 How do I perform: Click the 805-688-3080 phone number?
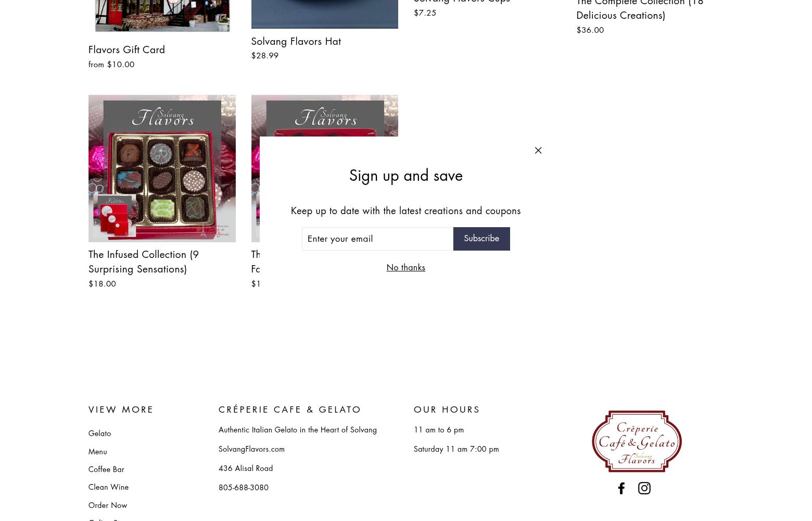pyautogui.click(x=244, y=488)
